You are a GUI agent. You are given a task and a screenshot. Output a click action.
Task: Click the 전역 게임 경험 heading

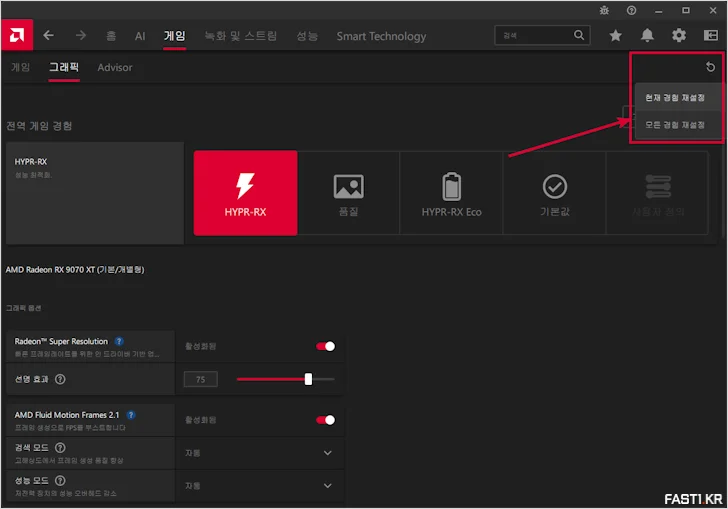[x=39, y=126]
